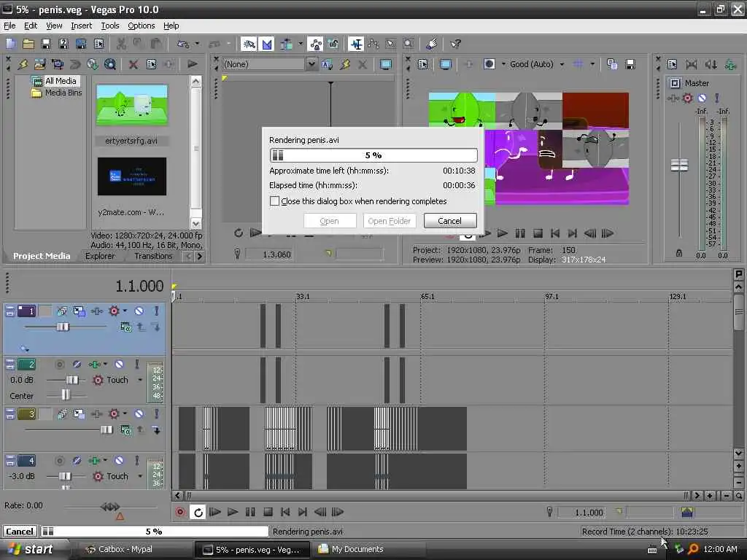Click the Media FX lightning icon in Project Media
This screenshot has width=747, height=560.
23,64
